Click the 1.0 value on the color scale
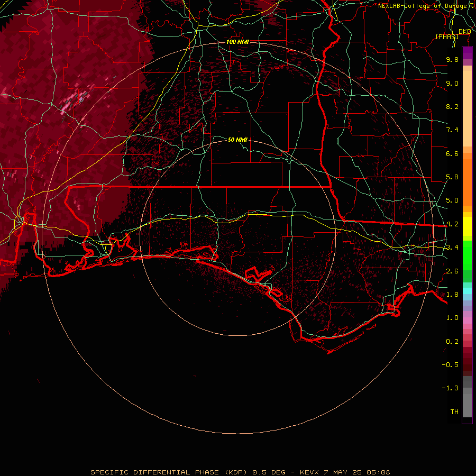The height and width of the screenshot is (476, 476). 452,318
